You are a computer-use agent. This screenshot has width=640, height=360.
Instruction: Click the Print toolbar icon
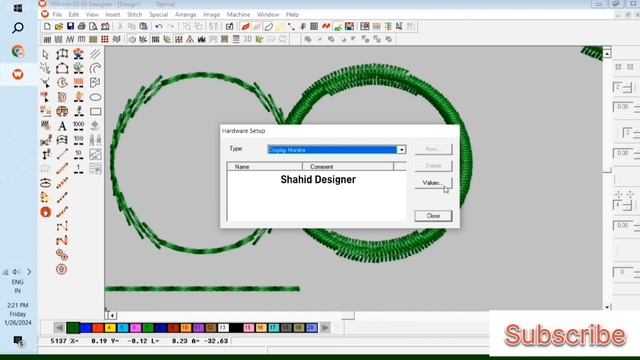coord(82,27)
